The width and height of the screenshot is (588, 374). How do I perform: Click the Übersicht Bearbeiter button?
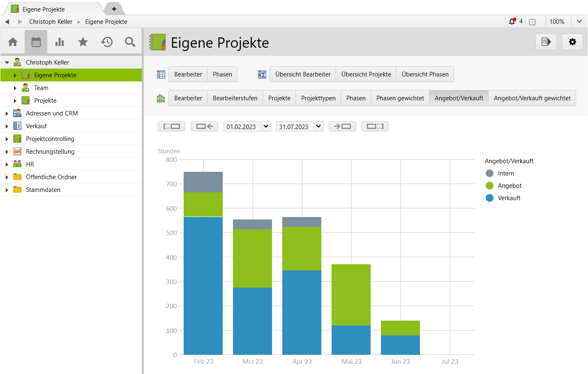(303, 74)
